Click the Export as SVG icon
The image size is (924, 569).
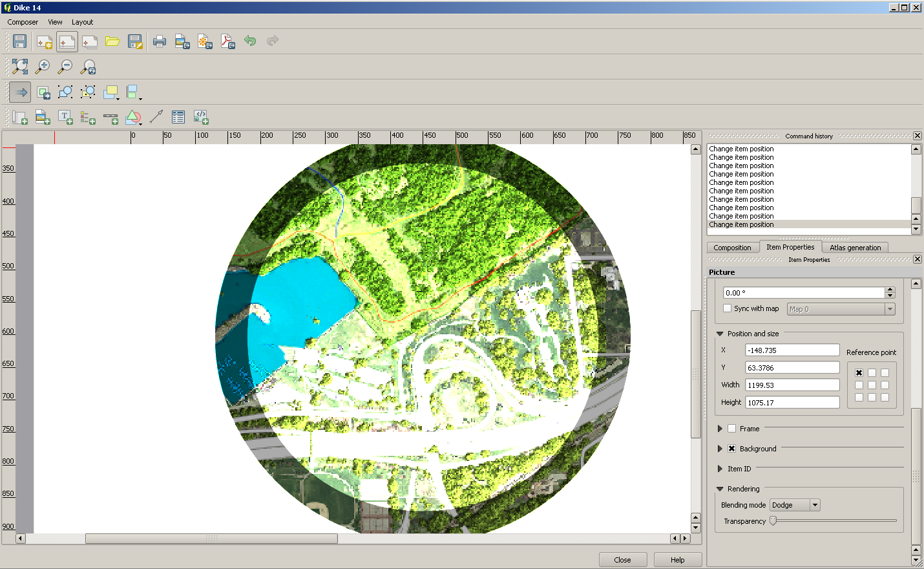point(205,42)
